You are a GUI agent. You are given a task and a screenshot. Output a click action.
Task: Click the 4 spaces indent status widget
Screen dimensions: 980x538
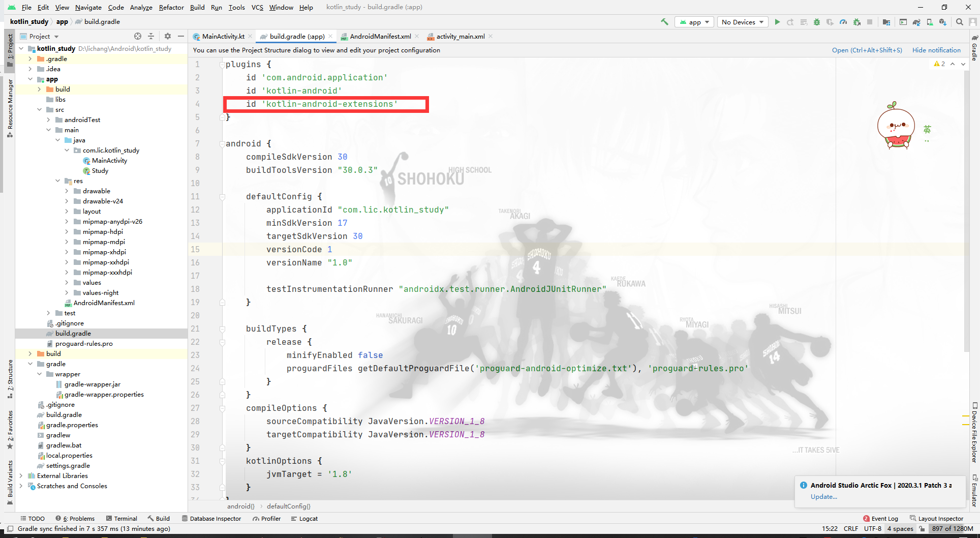tap(900, 529)
